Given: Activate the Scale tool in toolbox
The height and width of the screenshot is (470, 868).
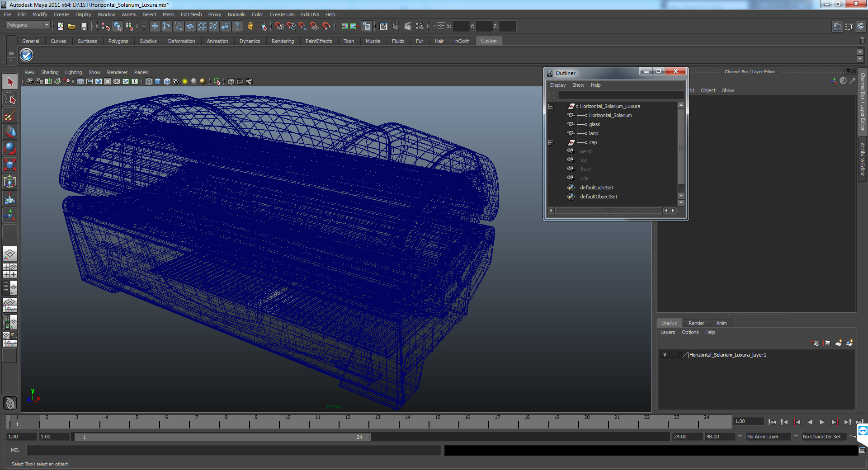Looking at the screenshot, I should (x=10, y=165).
